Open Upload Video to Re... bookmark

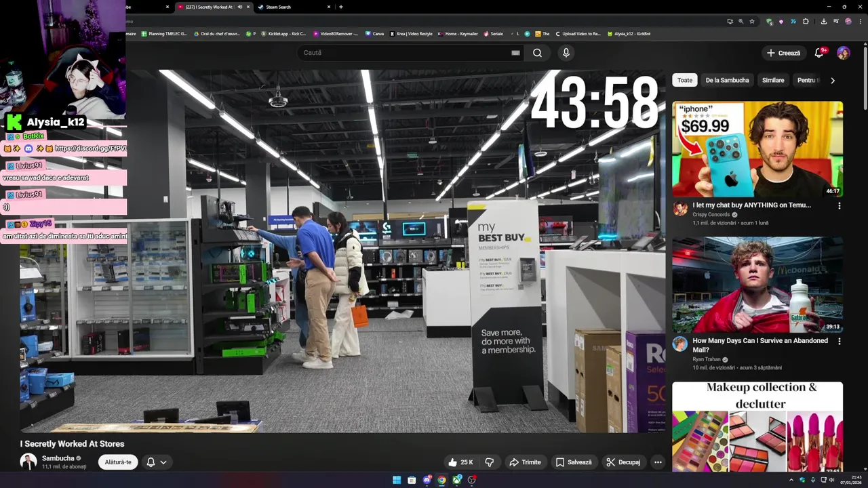[578, 33]
